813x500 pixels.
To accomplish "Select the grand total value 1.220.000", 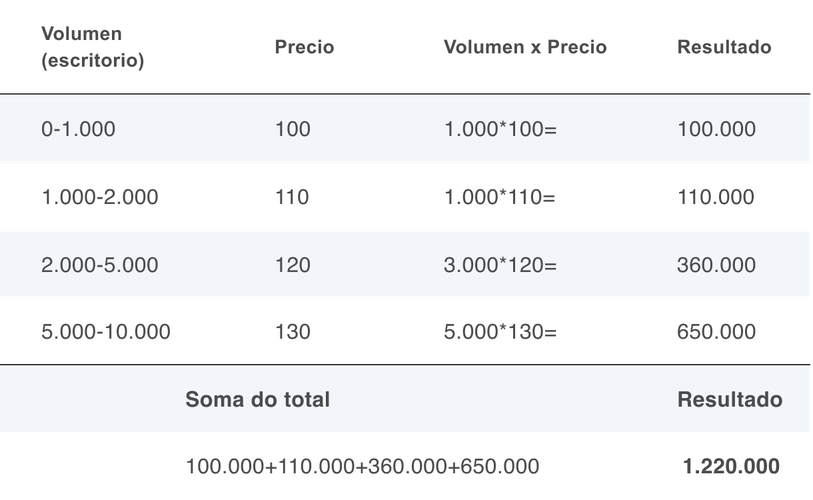I will [x=731, y=466].
